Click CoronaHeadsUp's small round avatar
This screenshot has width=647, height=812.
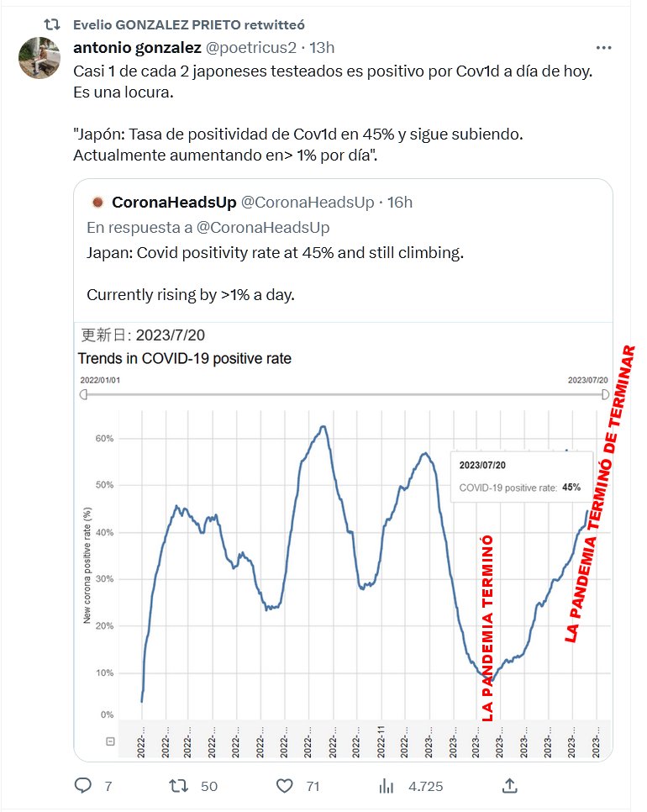tap(97, 203)
